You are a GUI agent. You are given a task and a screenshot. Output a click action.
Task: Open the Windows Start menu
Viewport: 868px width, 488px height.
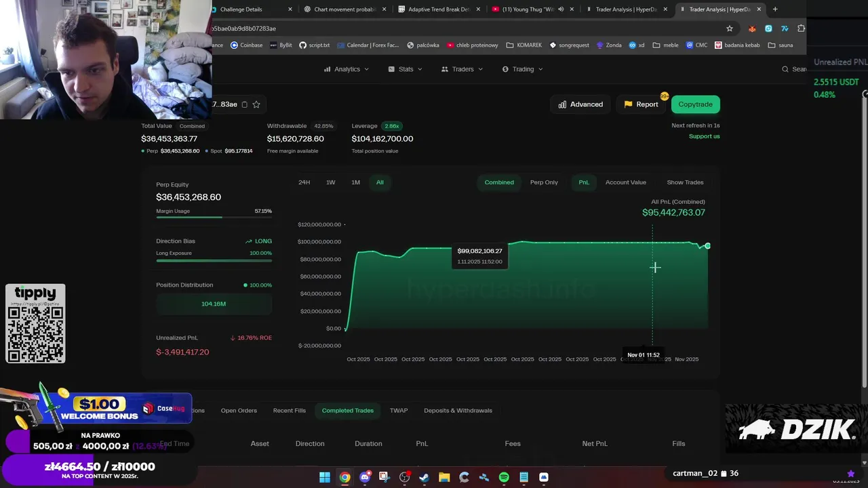point(325,477)
